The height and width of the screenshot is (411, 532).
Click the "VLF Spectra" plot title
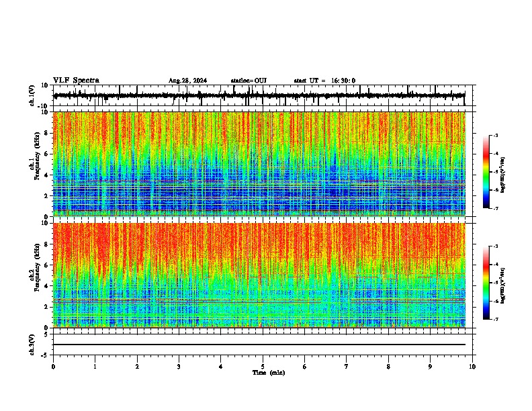pos(76,81)
